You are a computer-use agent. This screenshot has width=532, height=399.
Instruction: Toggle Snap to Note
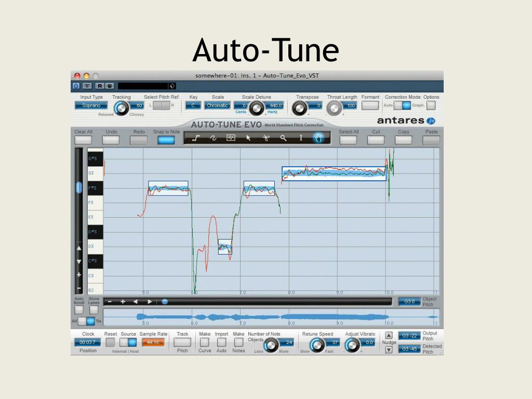(166, 140)
